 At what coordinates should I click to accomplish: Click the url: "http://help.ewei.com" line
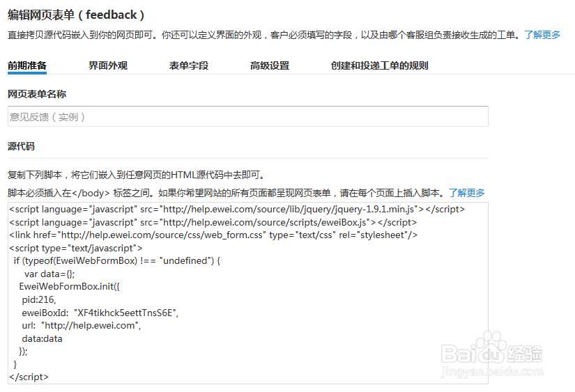(x=82, y=325)
